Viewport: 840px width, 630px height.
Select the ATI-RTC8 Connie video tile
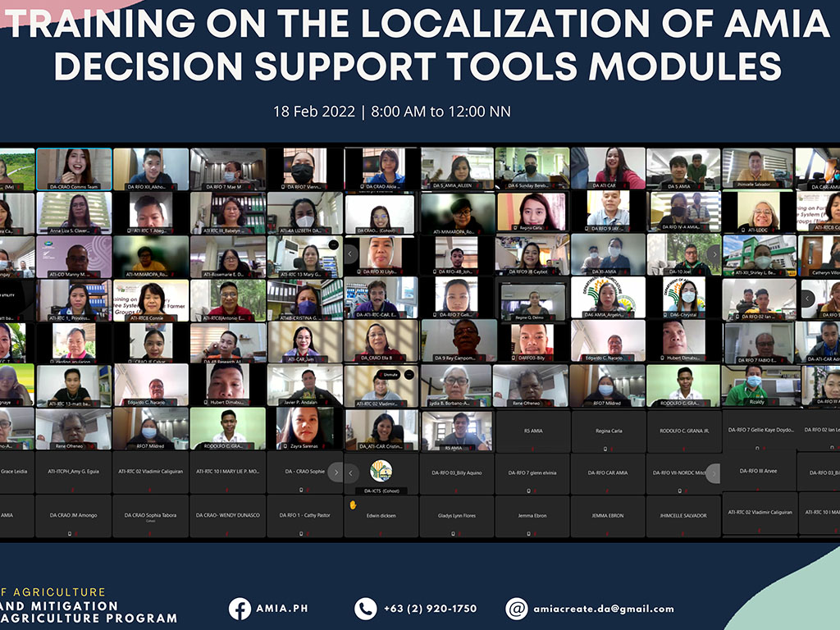(151, 300)
